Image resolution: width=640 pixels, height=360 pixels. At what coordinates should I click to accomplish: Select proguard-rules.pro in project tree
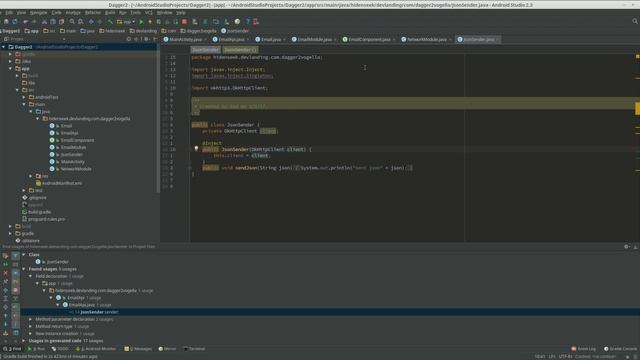(46, 219)
